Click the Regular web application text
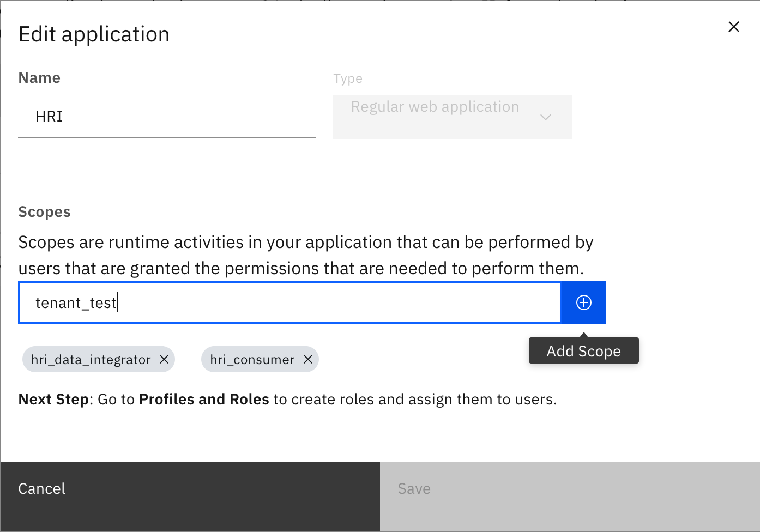Screen dimensions: 760x532 coord(435,107)
